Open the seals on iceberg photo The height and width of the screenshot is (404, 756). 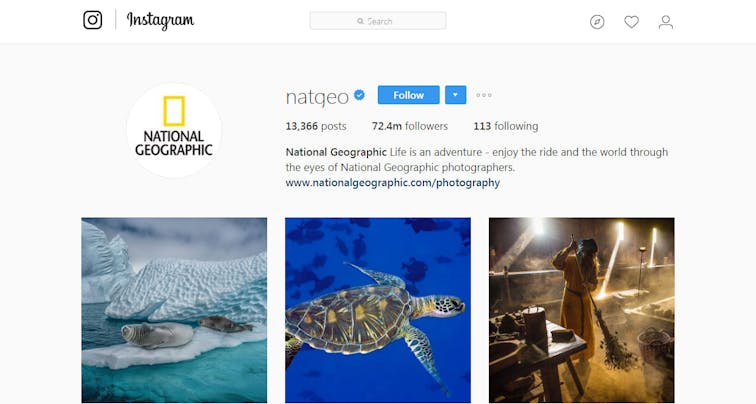174,310
